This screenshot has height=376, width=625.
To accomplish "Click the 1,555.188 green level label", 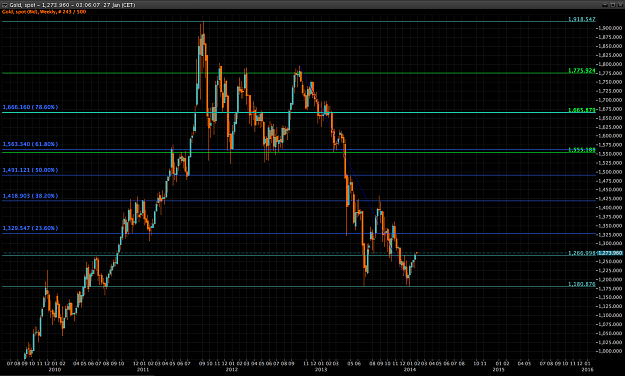I will (x=582, y=150).
